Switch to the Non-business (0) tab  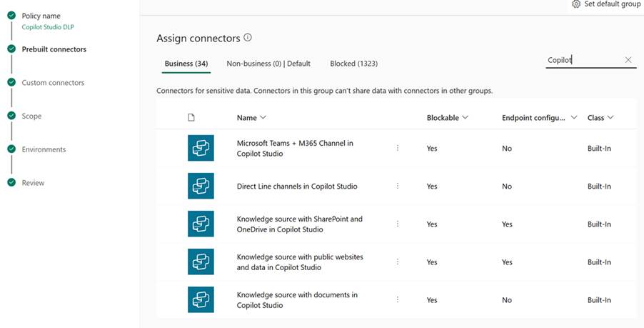[x=268, y=64]
